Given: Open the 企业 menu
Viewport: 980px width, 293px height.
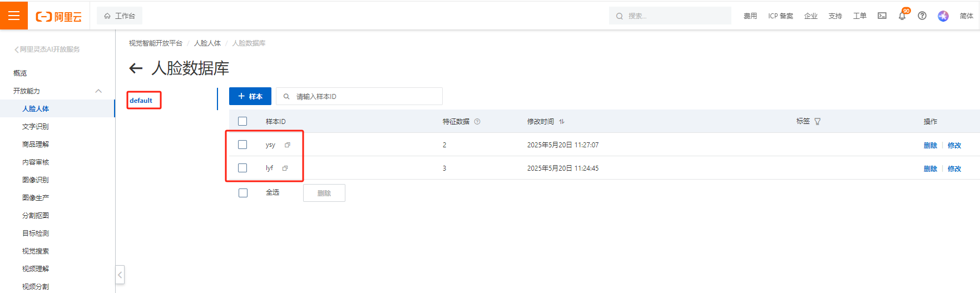Looking at the screenshot, I should [811, 16].
